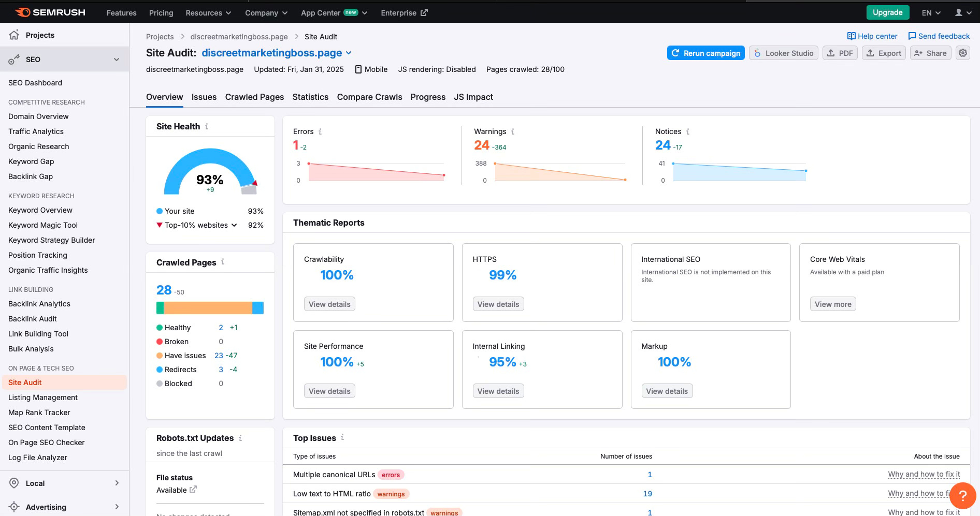
Task: Open Keyword Magic Tool in sidebar
Action: point(43,225)
